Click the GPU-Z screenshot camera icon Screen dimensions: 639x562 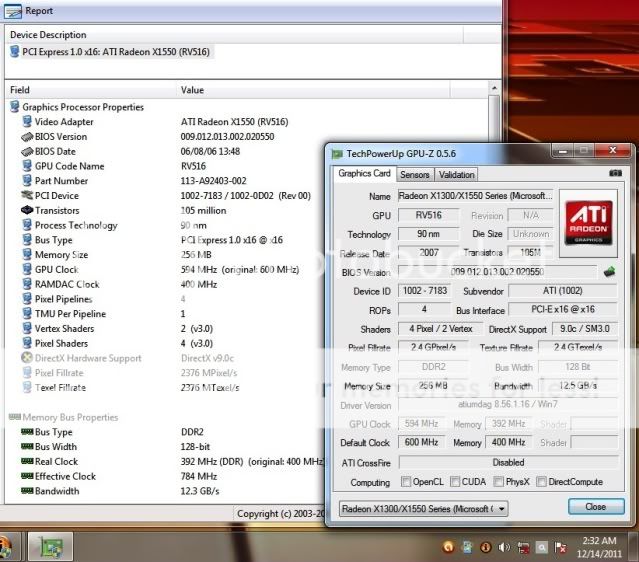click(x=615, y=173)
